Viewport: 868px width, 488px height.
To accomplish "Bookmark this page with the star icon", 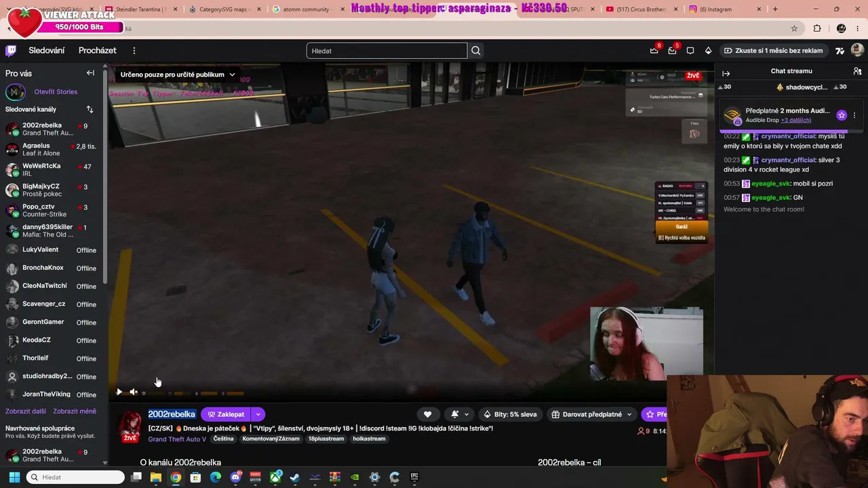I will [794, 28].
